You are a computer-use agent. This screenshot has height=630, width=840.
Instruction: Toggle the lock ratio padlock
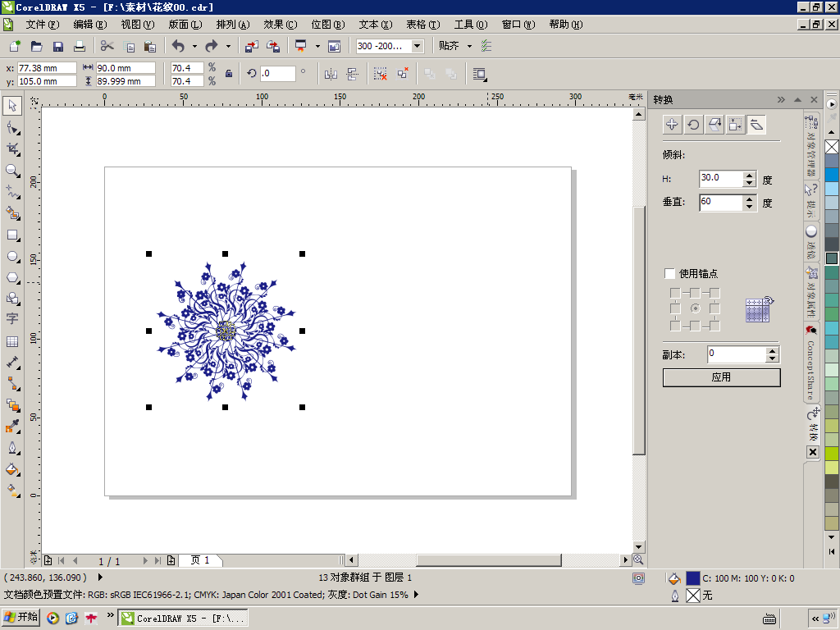229,74
